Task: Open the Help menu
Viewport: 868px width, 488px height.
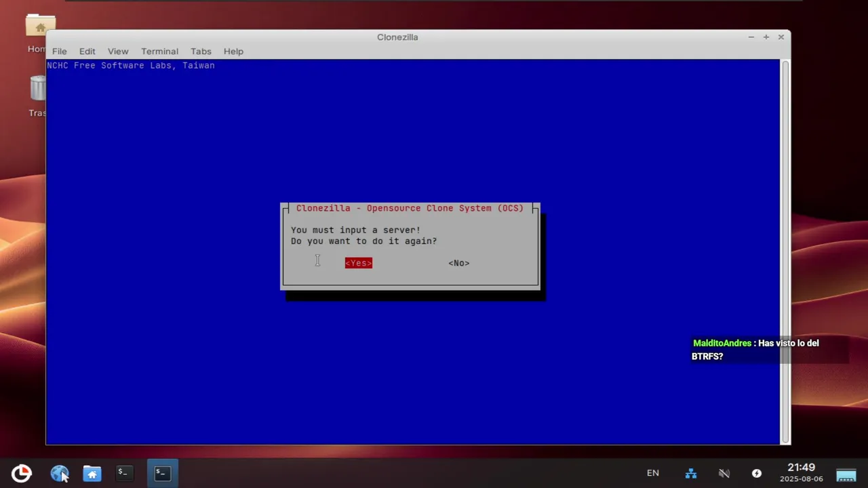Action: pyautogui.click(x=233, y=52)
